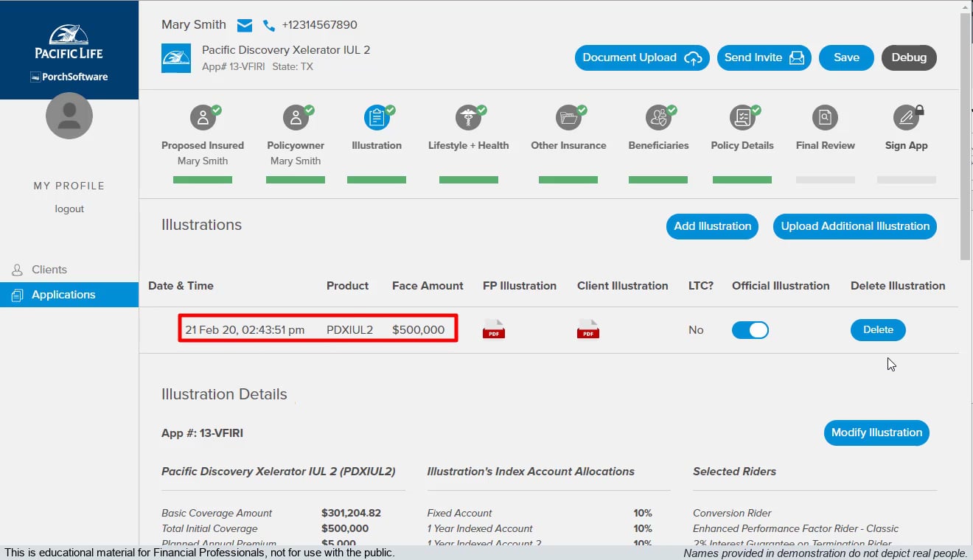This screenshot has height=560, width=973.
Task: Click the LTC? value No
Action: pyautogui.click(x=696, y=330)
